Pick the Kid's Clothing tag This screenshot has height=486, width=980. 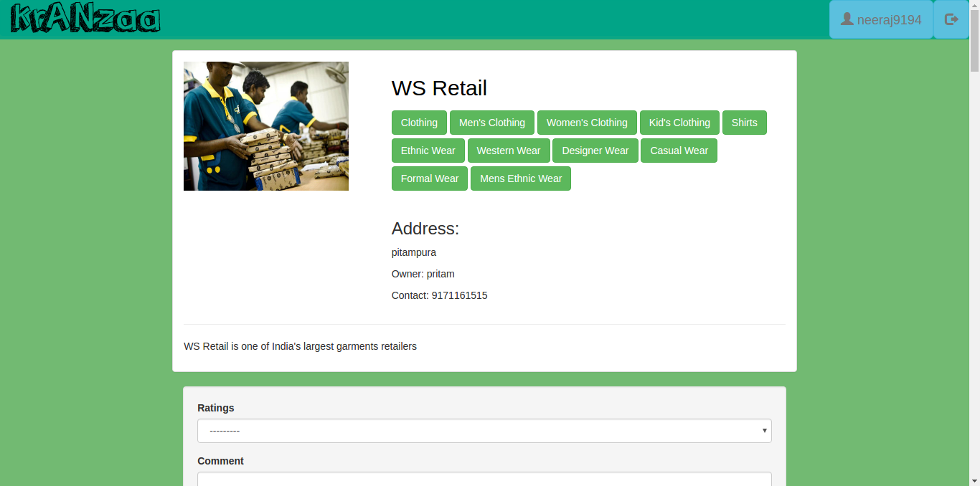pyautogui.click(x=679, y=123)
